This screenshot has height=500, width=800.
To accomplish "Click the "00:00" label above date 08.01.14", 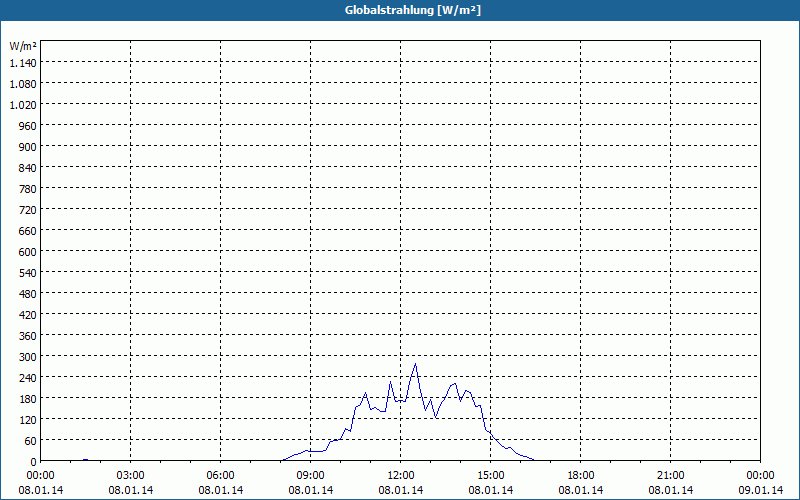I will tap(41, 476).
